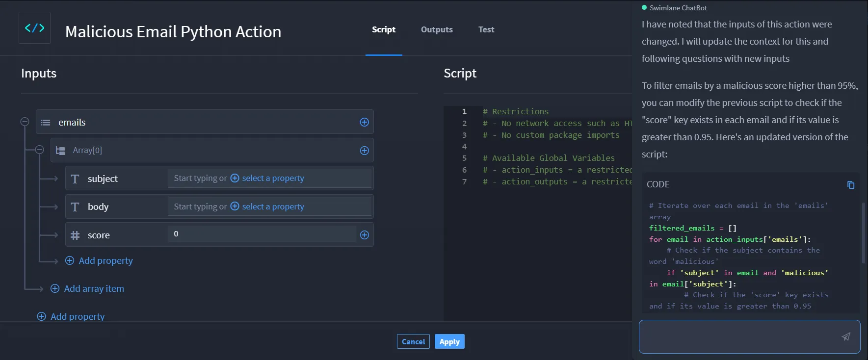Click into the chatbot message box

[749, 336]
